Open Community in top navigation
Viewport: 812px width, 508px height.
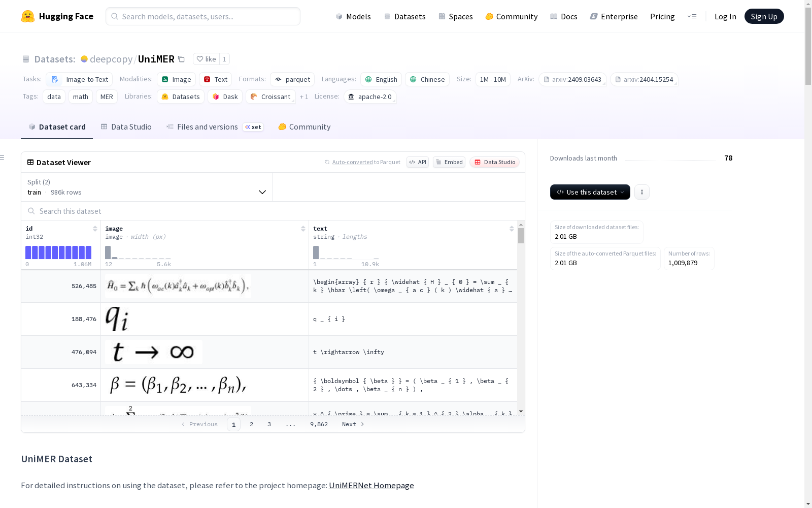[x=511, y=16]
